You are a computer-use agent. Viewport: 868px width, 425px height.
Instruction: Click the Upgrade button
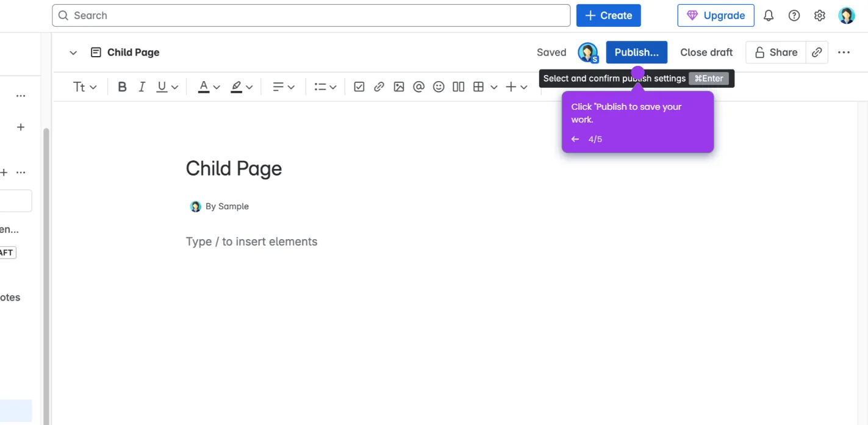(x=716, y=15)
